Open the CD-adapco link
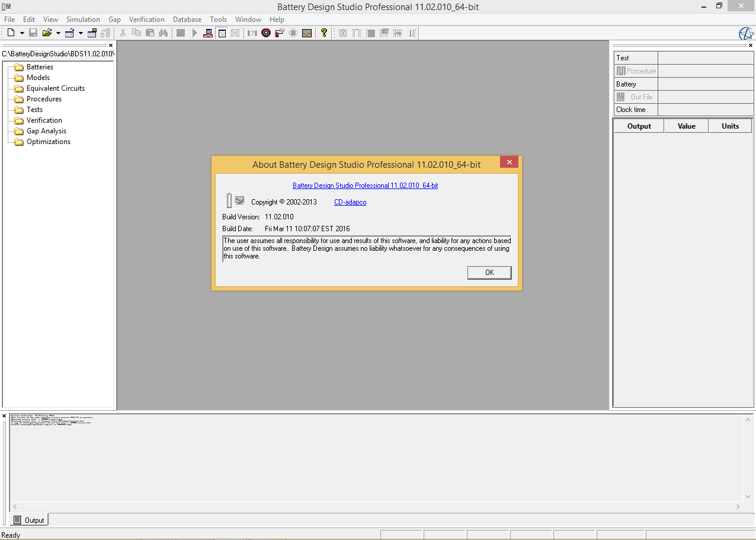The height and width of the screenshot is (540, 756). tap(350, 202)
